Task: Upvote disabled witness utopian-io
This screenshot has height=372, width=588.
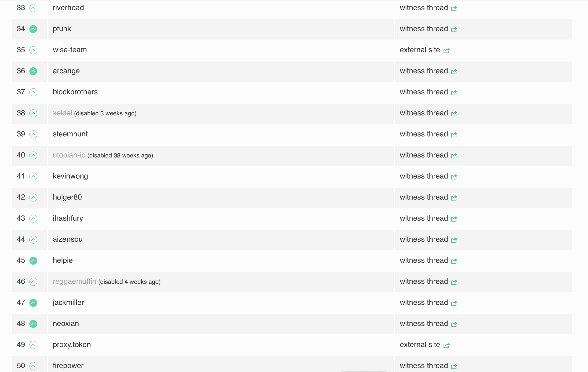Action: pos(33,155)
